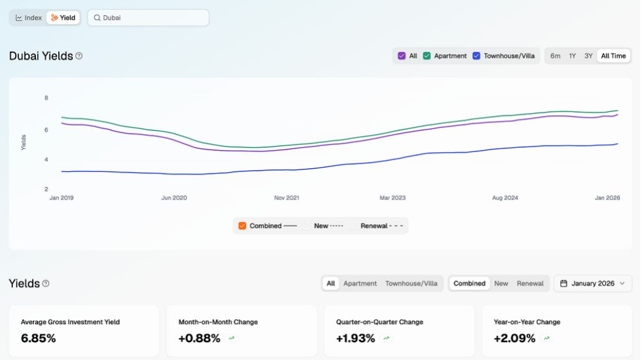Click the Jun 2020 axis label

click(174, 198)
